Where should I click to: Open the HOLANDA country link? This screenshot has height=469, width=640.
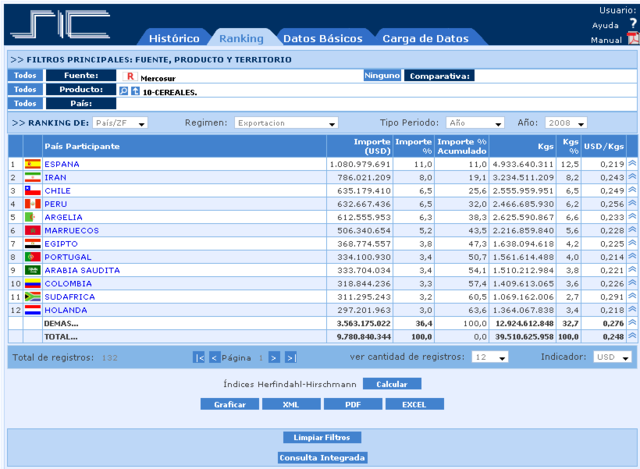click(66, 310)
